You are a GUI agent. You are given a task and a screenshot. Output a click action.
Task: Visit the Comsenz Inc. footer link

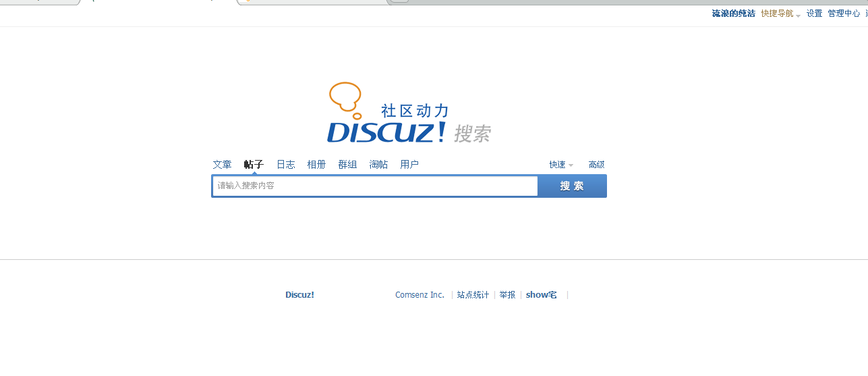tap(420, 295)
